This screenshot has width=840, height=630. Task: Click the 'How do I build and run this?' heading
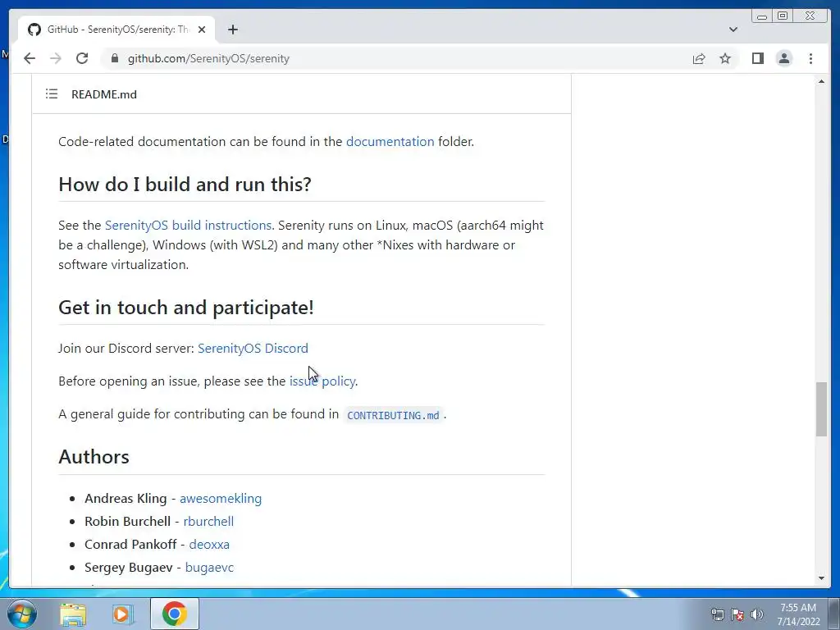click(185, 185)
